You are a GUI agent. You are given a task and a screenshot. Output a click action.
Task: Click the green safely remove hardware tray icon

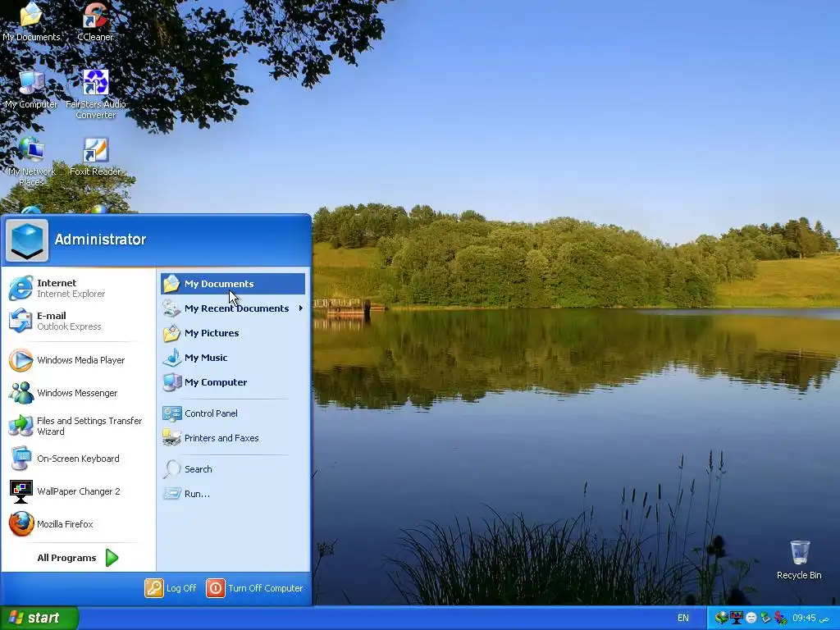click(x=765, y=618)
